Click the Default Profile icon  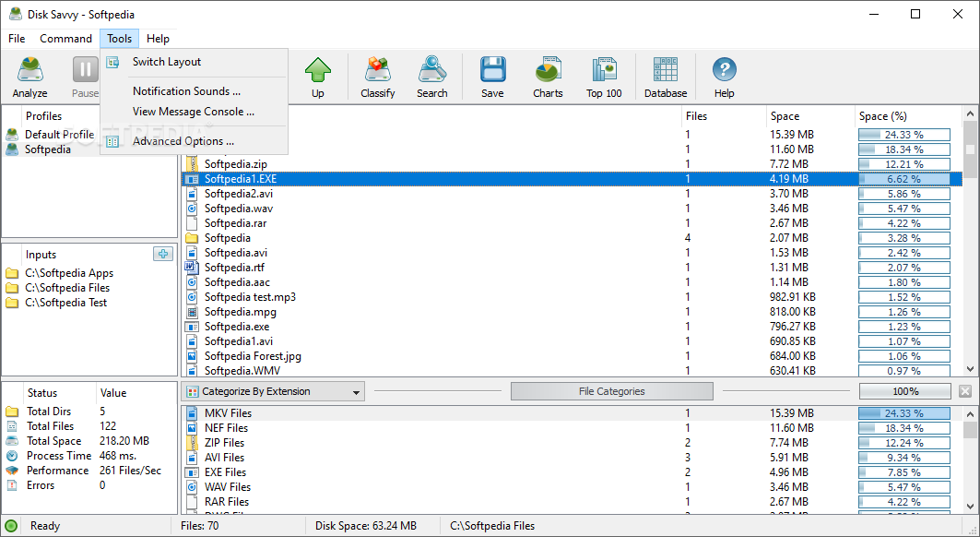click(x=12, y=134)
